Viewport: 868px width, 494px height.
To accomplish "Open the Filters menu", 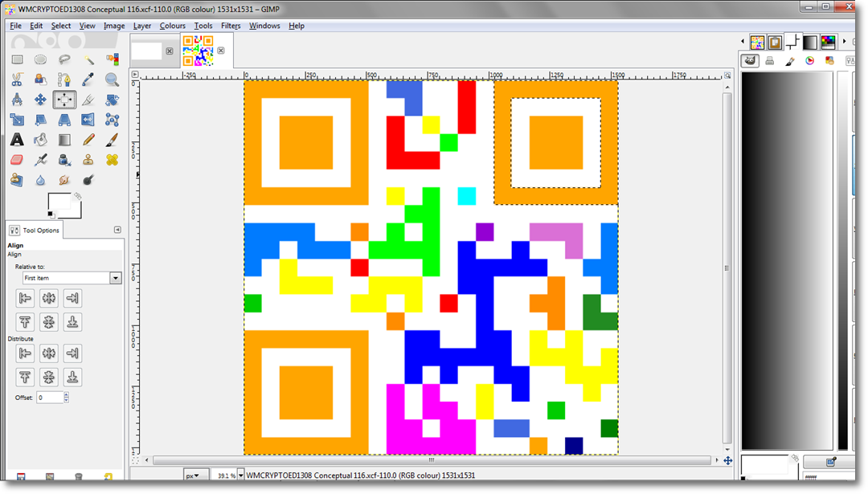I will tap(231, 26).
